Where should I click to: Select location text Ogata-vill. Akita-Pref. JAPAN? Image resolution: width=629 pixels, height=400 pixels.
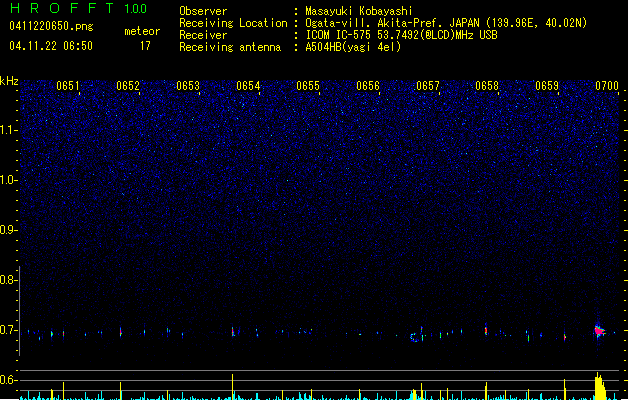(x=392, y=23)
